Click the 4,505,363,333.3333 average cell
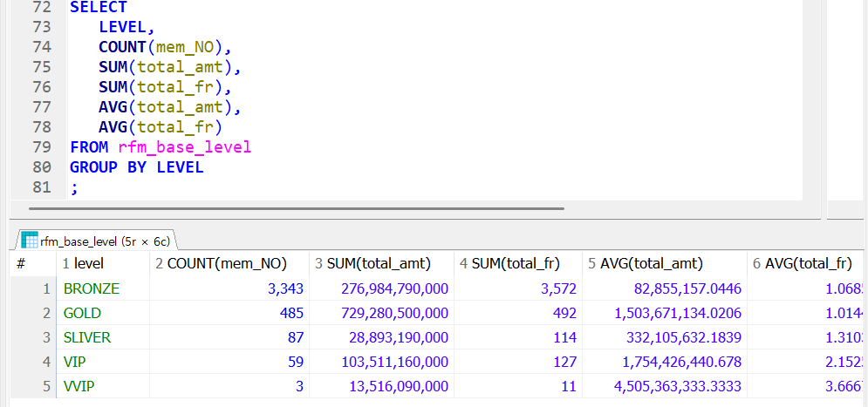 tap(664, 386)
